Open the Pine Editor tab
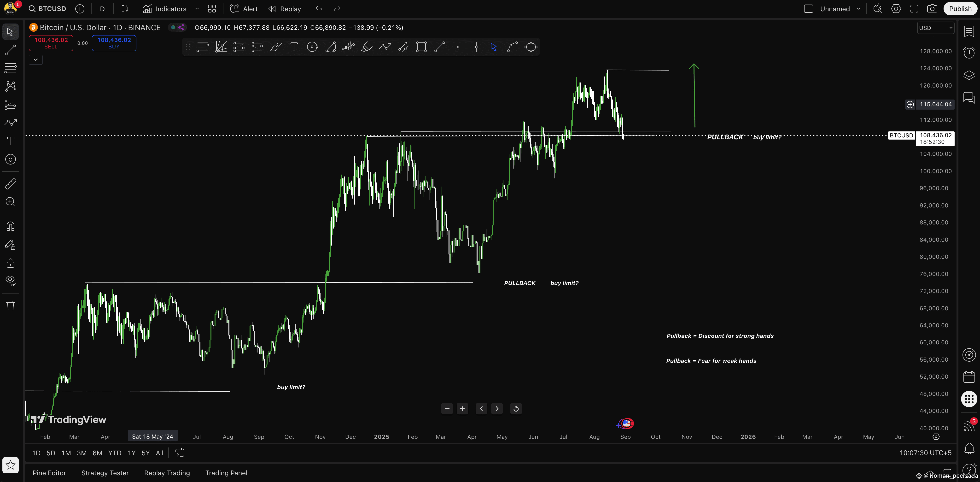The image size is (980, 482). pos(49,473)
